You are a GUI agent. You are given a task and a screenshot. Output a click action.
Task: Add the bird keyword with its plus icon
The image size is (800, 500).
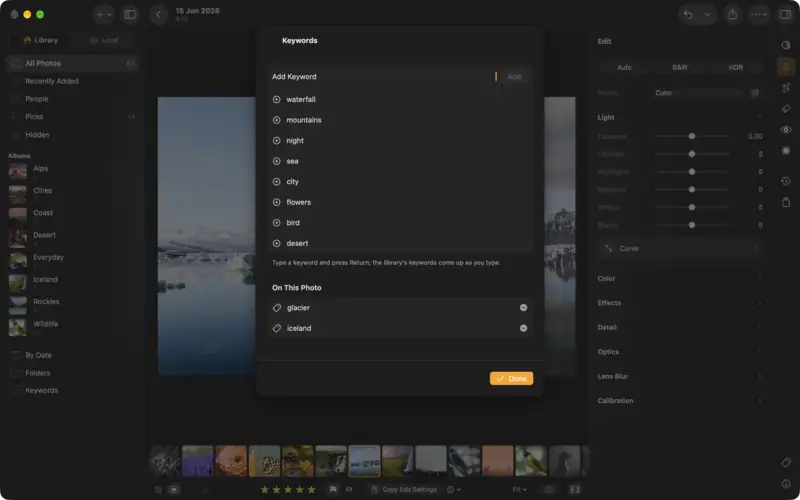(x=277, y=222)
